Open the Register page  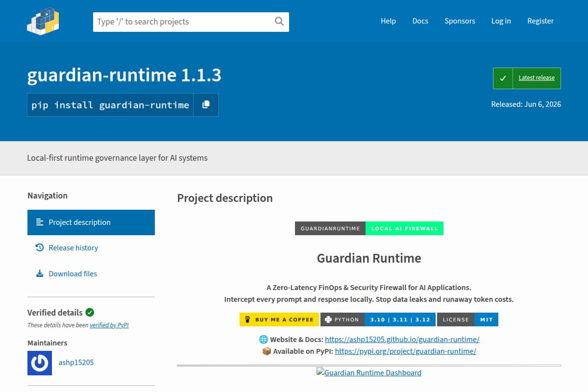point(540,21)
